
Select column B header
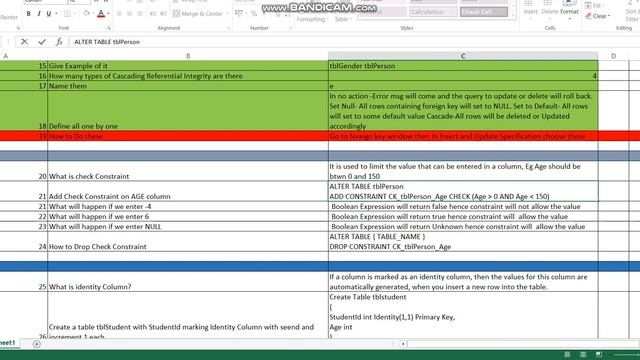tap(188, 56)
